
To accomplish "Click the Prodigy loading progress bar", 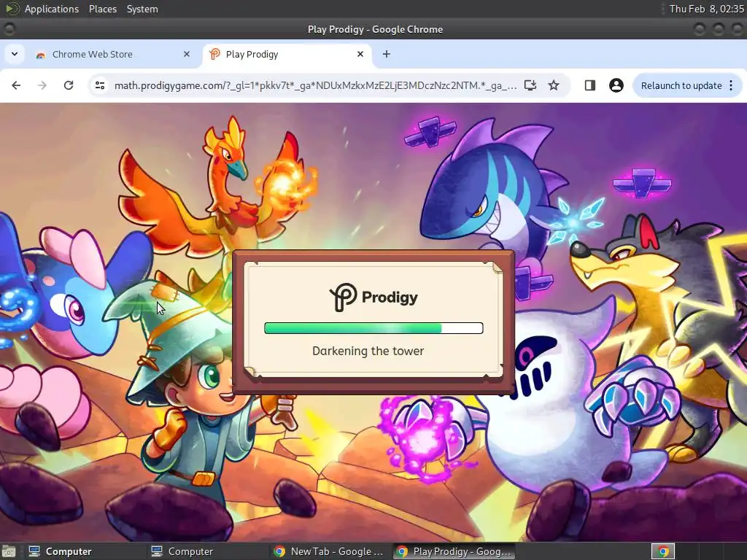I will [x=373, y=328].
